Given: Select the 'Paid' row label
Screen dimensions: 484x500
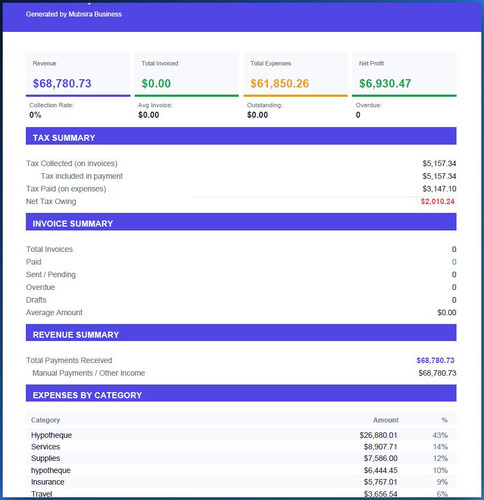Looking at the screenshot, I should (x=34, y=262).
